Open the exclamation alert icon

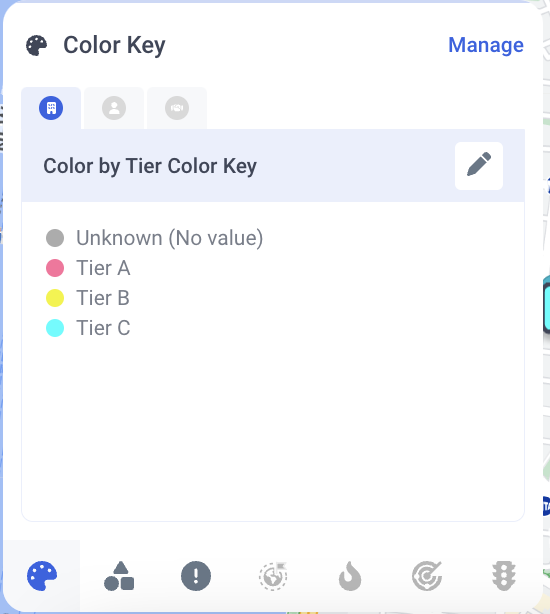196,576
